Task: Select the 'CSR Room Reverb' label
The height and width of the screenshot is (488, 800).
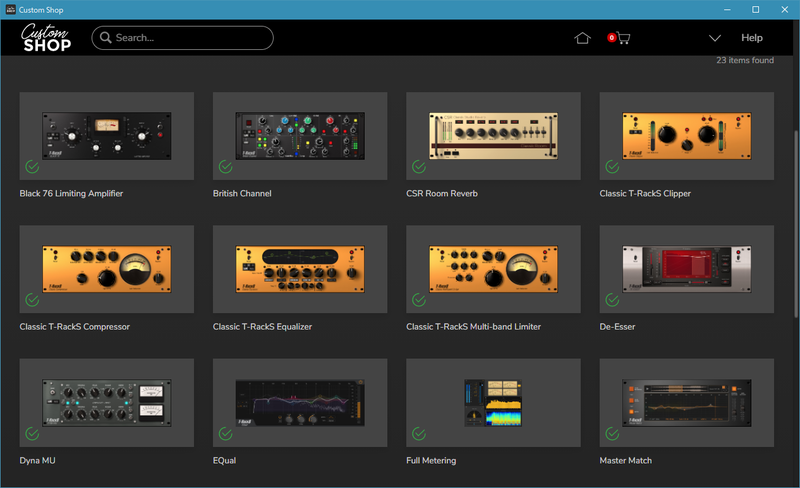Action: [442, 193]
